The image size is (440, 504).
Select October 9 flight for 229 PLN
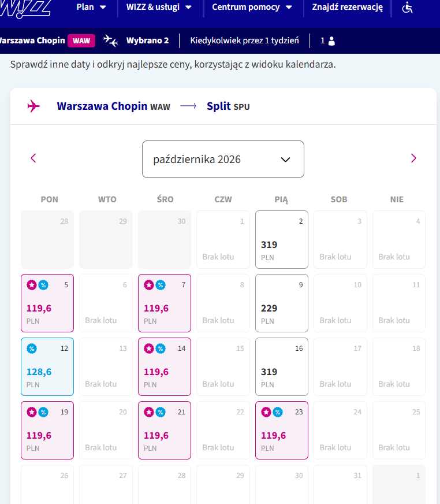point(282,303)
